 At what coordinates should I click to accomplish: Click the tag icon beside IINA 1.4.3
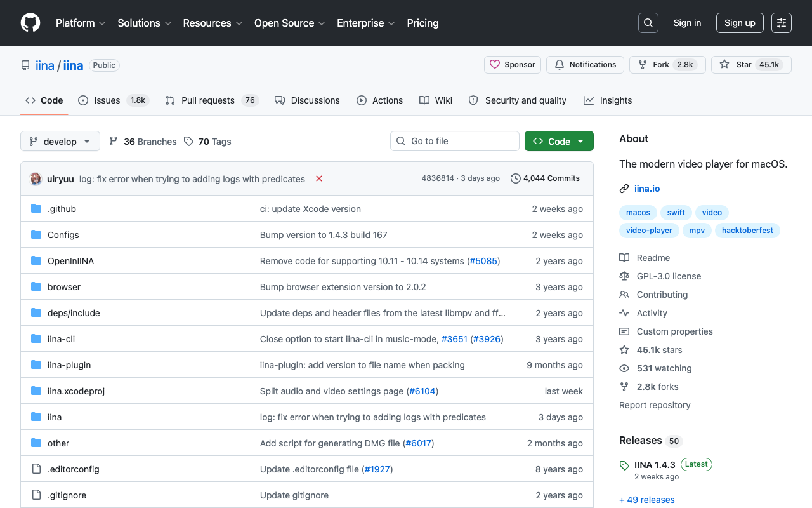624,465
